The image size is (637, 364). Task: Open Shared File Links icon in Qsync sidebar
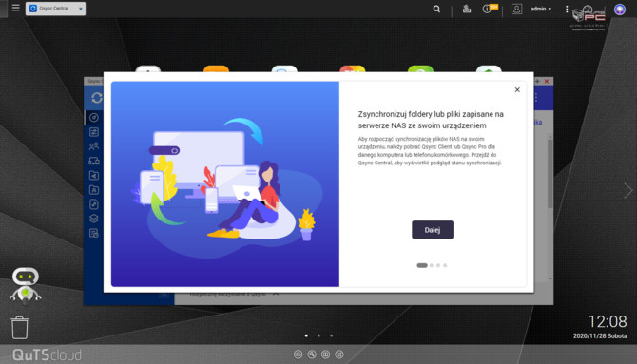(94, 204)
